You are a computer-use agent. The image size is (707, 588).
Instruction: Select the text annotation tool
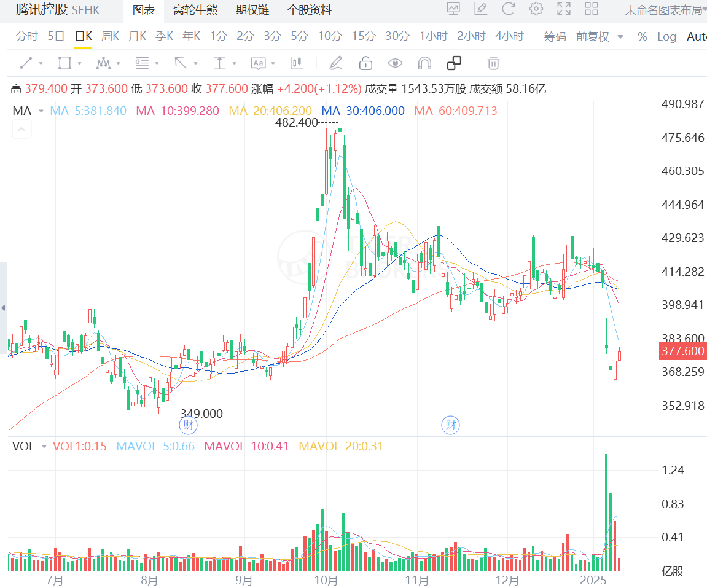[x=258, y=63]
